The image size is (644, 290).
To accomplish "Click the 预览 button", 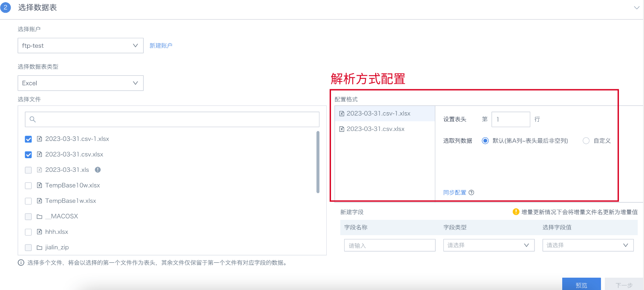I will pos(581,285).
